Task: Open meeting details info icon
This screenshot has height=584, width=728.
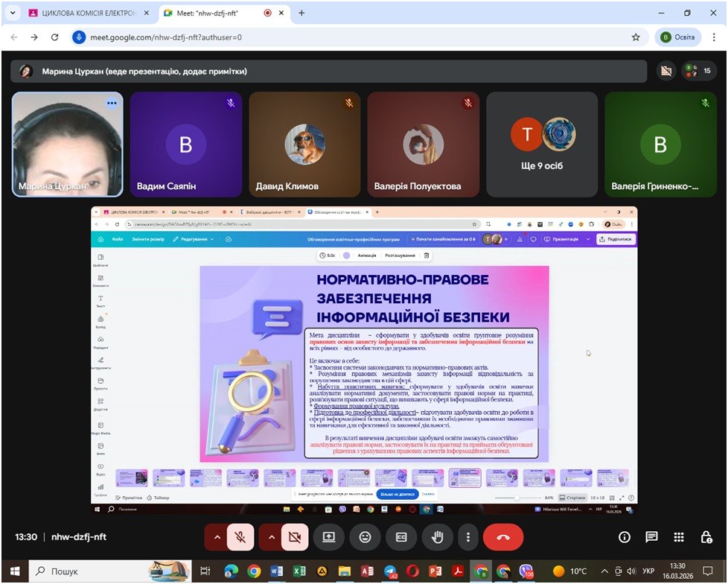Action: click(x=624, y=536)
